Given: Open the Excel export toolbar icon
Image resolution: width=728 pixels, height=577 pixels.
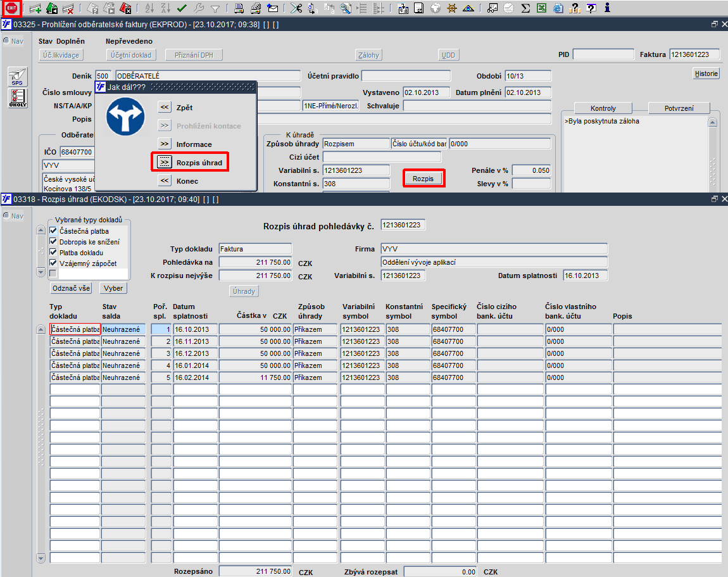Looking at the screenshot, I should click(x=541, y=8).
